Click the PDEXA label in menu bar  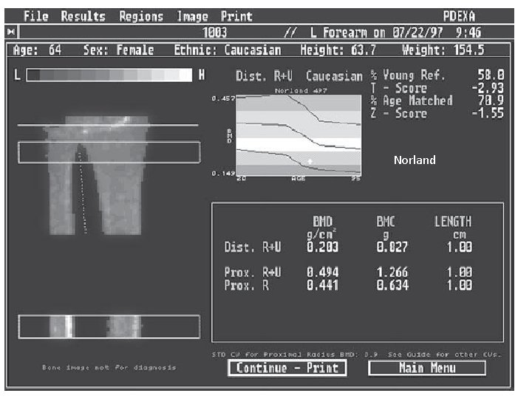[x=460, y=16]
